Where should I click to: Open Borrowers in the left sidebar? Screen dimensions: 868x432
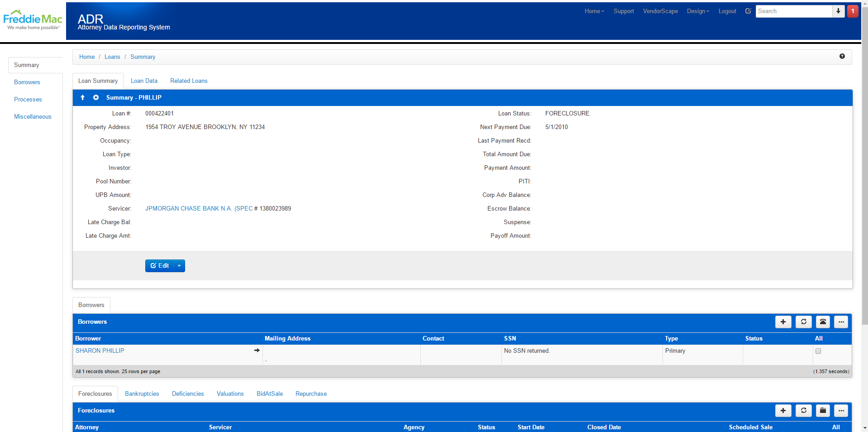(x=27, y=82)
